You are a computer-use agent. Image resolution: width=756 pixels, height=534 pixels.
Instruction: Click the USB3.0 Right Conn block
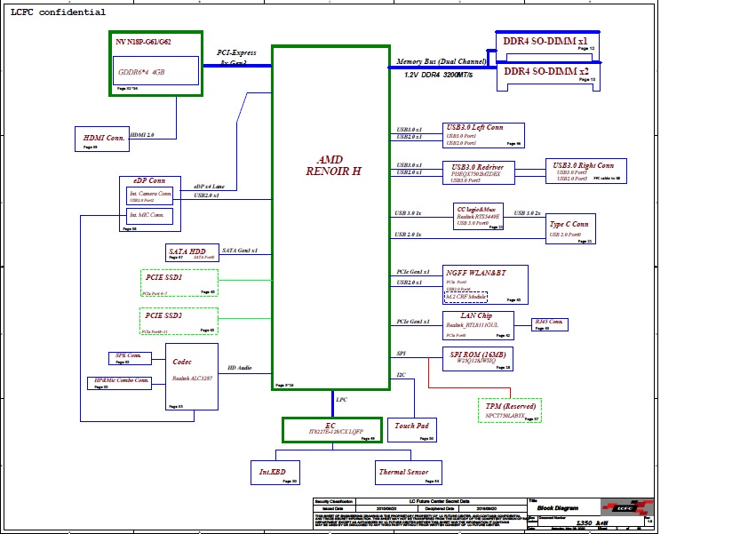[x=586, y=171]
